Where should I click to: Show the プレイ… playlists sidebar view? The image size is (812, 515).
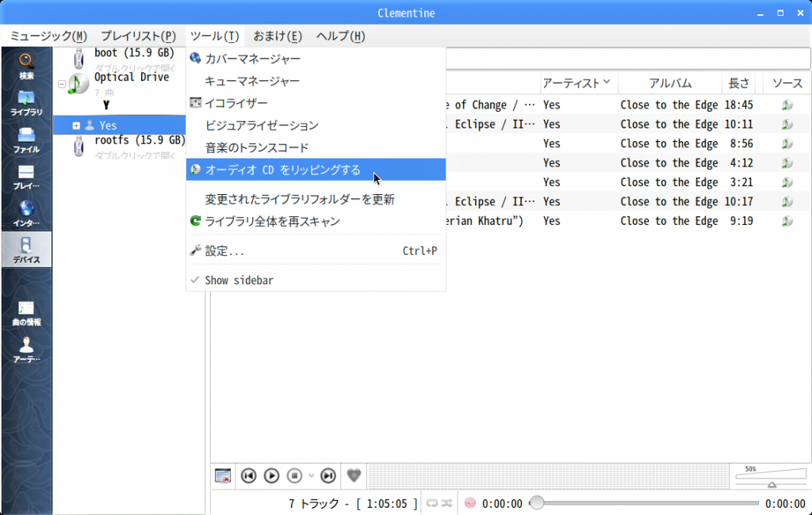tap(26, 177)
